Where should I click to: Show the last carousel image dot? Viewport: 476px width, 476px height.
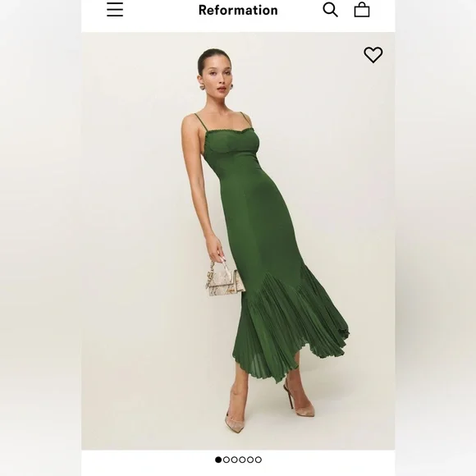[258, 460]
